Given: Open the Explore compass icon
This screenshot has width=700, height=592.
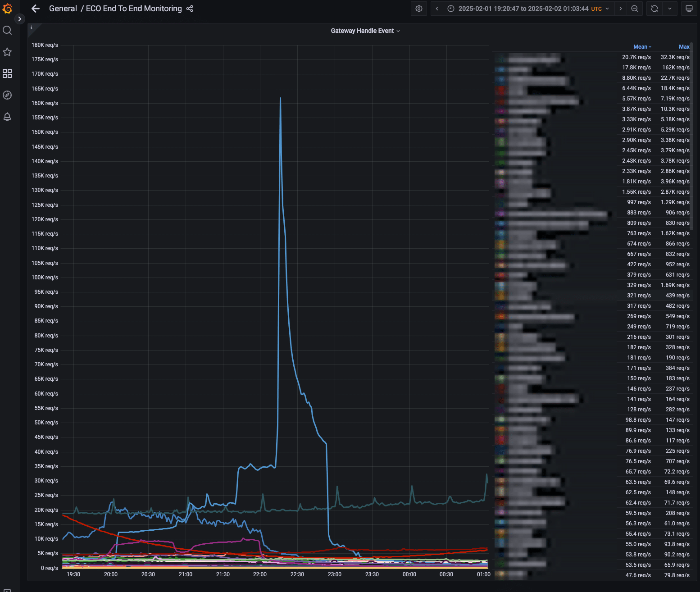Looking at the screenshot, I should pos(7,95).
